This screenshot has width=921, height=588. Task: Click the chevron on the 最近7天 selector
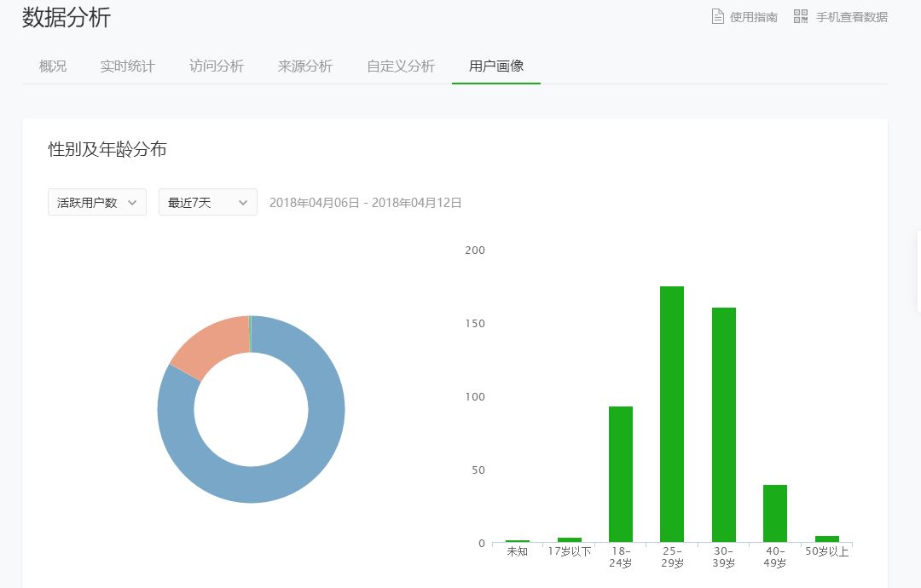[244, 202]
